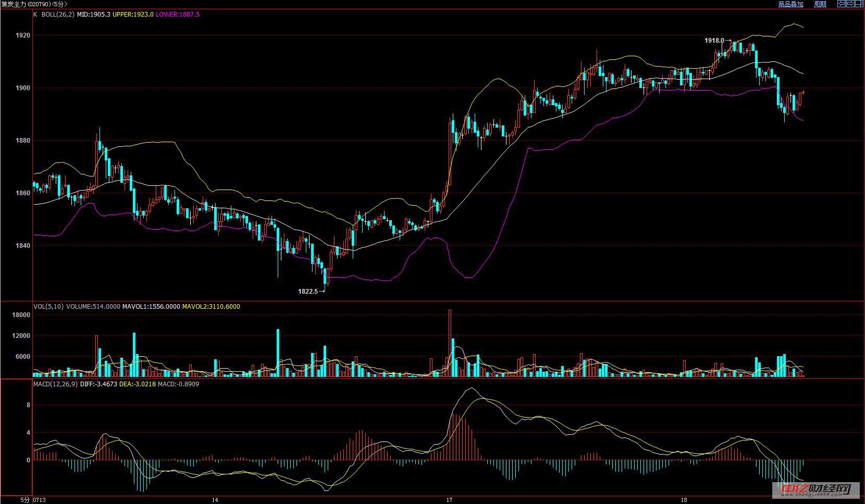This screenshot has width=865, height=504.
Task: Click the 1840 price axis label
Action: [23, 246]
